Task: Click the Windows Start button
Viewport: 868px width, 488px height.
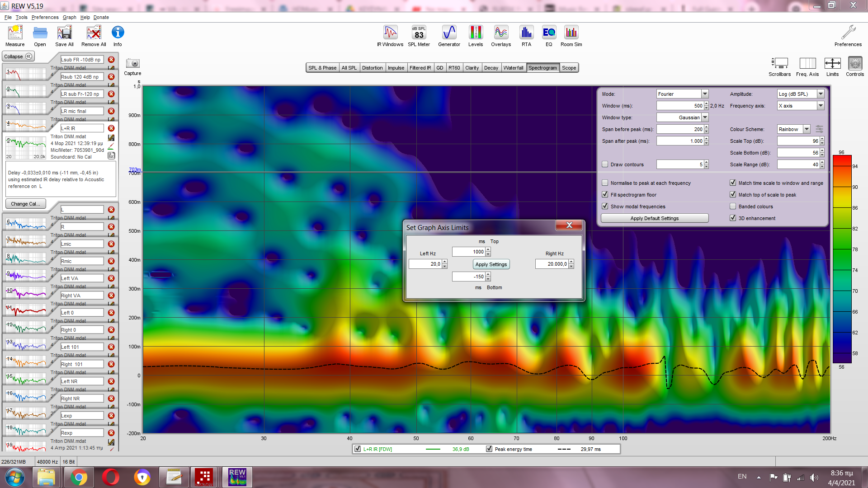Action: tap(14, 477)
